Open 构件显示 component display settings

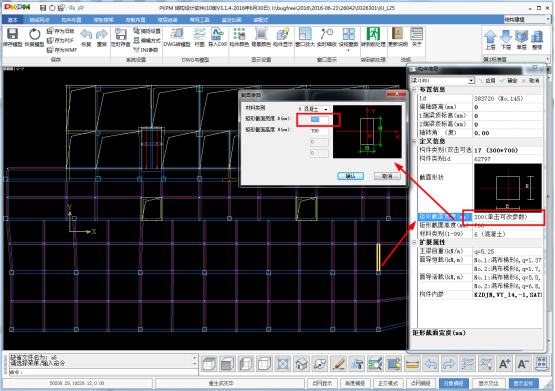pos(283,38)
